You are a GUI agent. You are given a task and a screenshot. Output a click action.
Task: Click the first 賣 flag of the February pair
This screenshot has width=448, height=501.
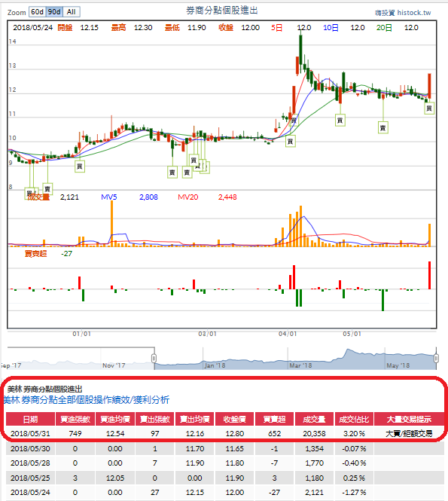click(x=172, y=173)
